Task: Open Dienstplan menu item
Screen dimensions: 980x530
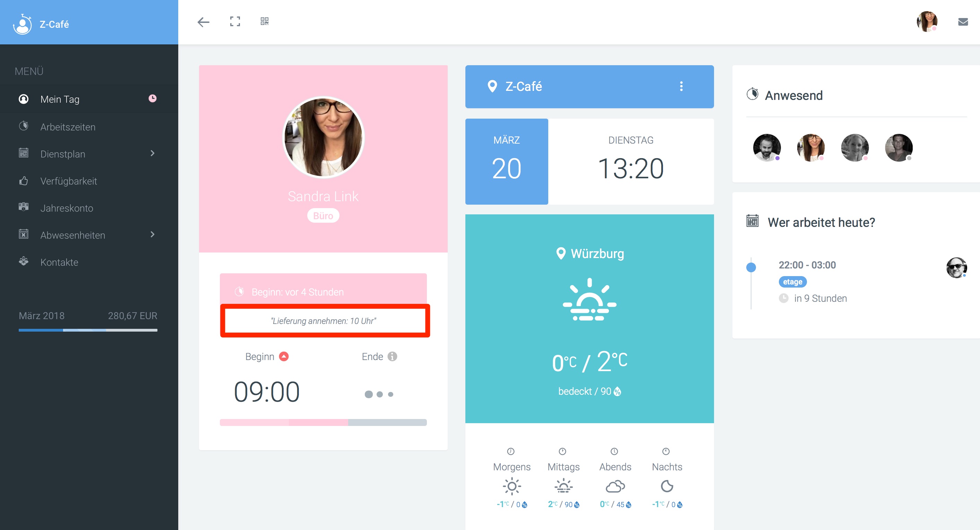Action: click(x=89, y=154)
